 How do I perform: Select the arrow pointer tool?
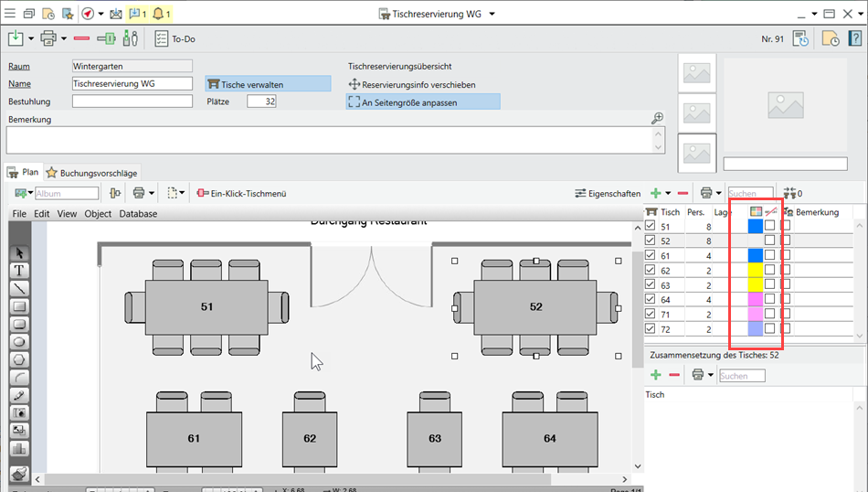(x=19, y=253)
